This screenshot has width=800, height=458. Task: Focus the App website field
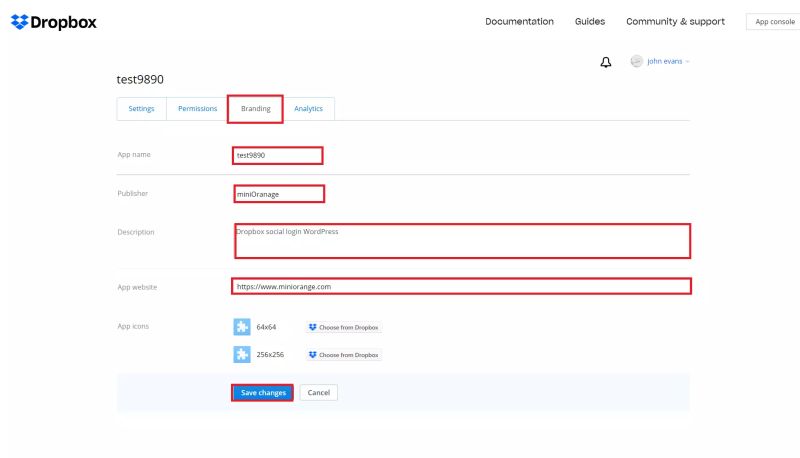point(462,286)
